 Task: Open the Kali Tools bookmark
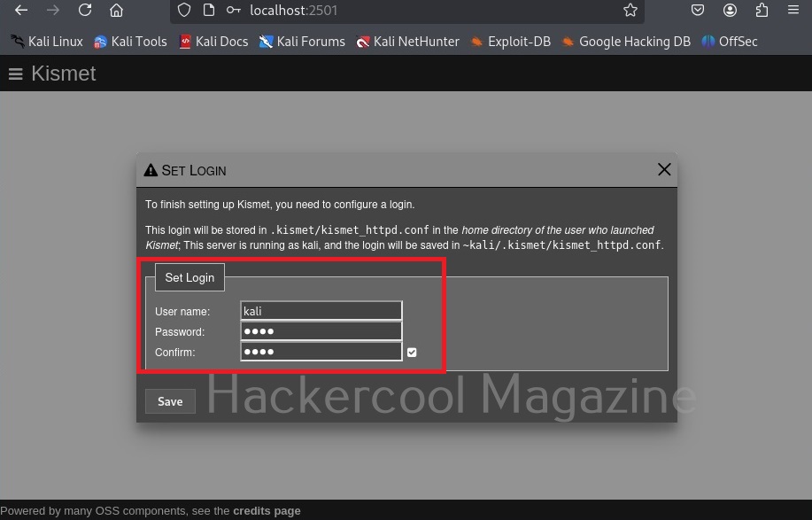point(130,42)
